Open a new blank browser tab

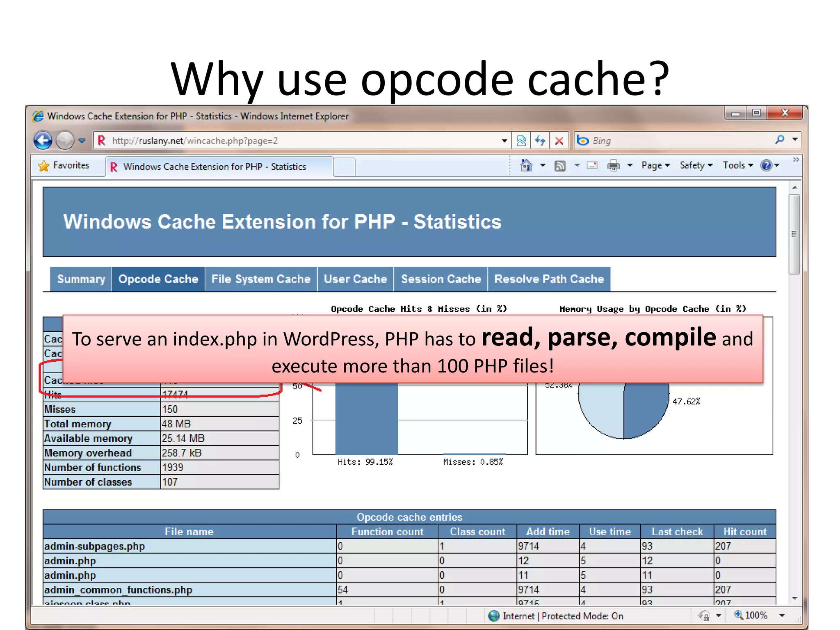pyautogui.click(x=345, y=167)
